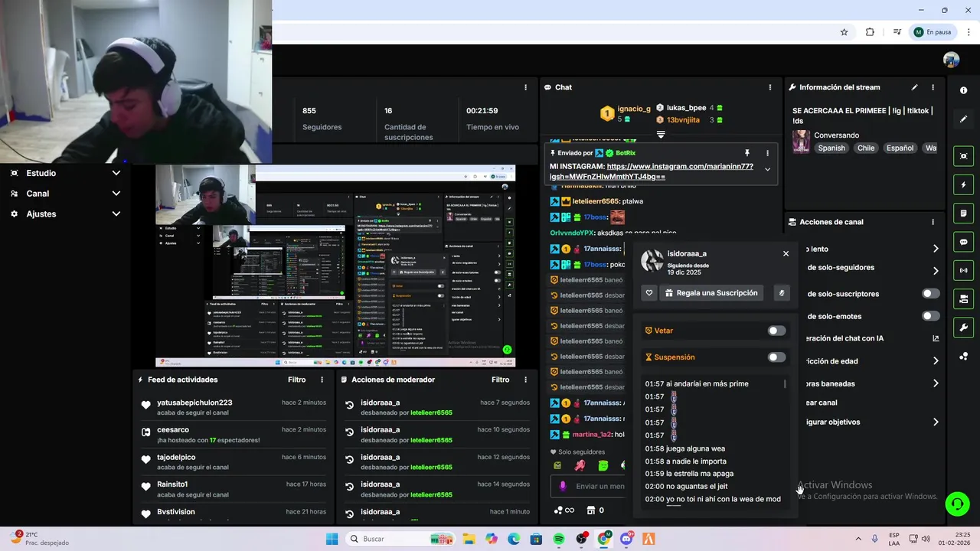980x551 pixels.
Task: Click the lightning bolt icon in right sidebar
Action: [x=963, y=184]
